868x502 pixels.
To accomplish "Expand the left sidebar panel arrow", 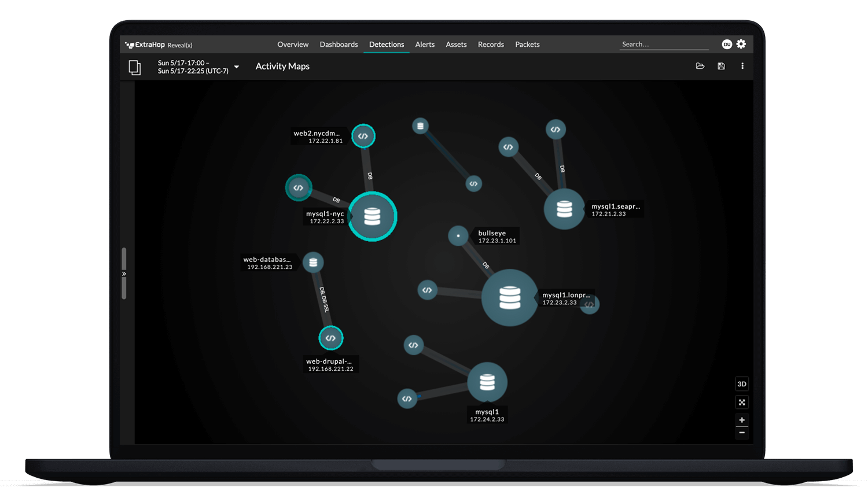I will point(123,274).
